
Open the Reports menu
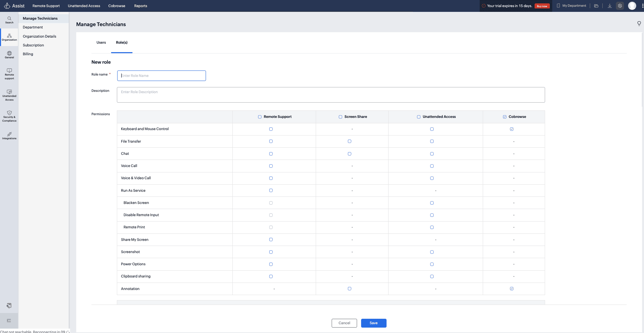point(140,6)
